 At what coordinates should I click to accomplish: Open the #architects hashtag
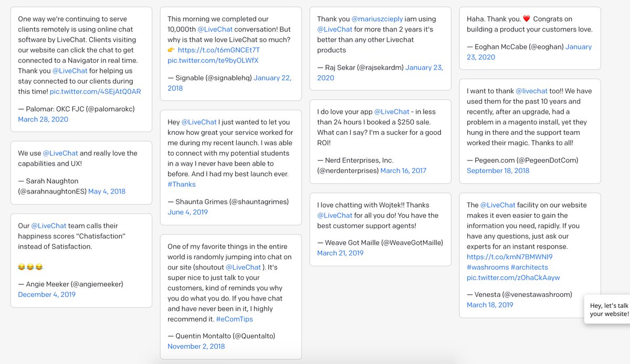pos(530,267)
